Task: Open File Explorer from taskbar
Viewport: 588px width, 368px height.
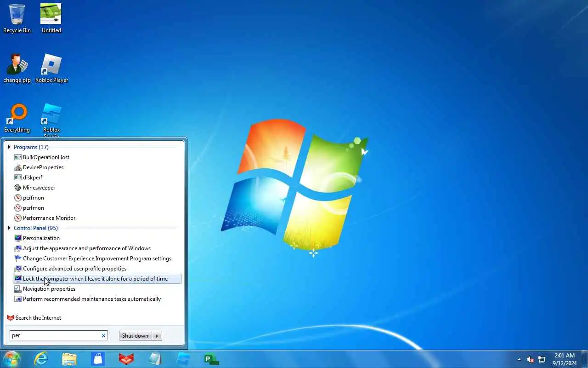Action: (x=69, y=359)
